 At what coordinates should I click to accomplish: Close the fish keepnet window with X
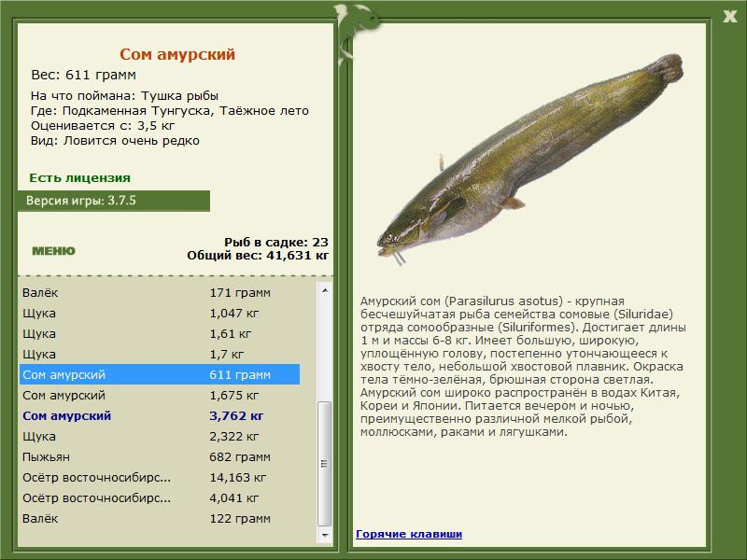click(729, 17)
